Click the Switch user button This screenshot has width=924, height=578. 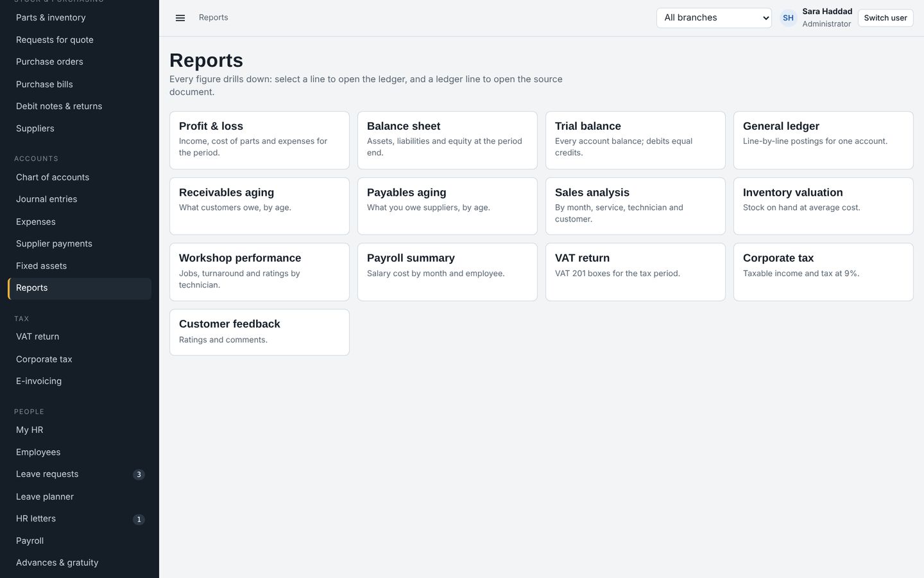[x=886, y=18]
